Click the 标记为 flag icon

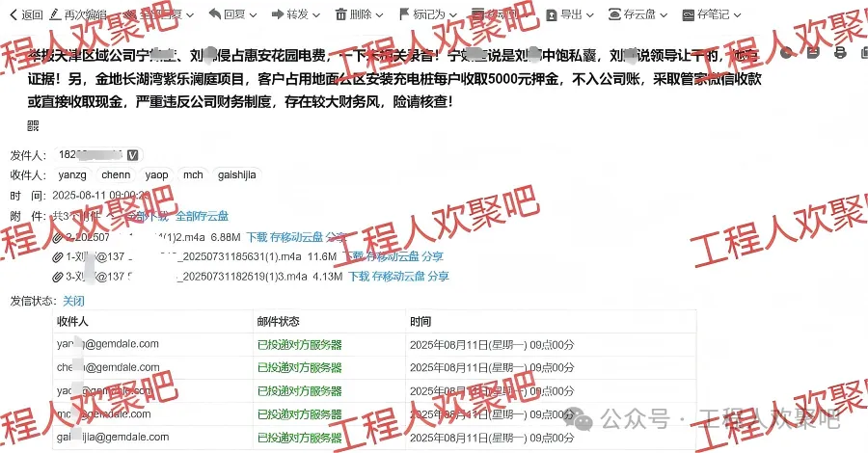point(404,14)
